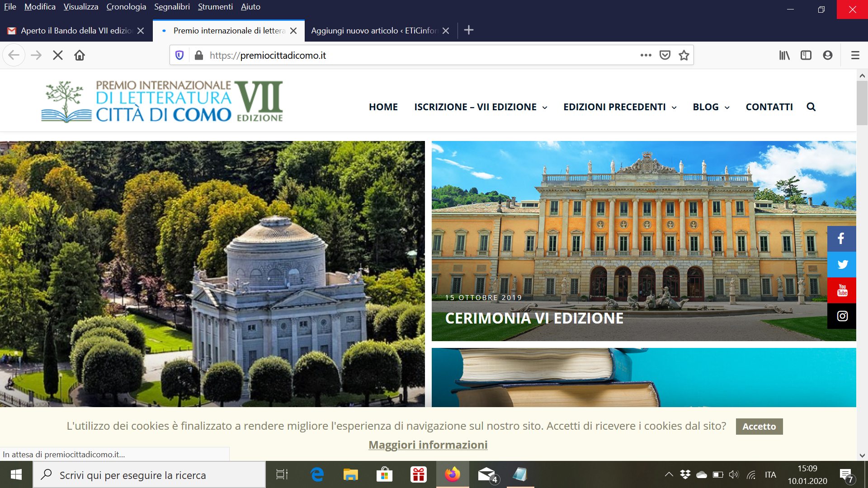
Task: Open the Windows Start menu
Action: click(16, 474)
